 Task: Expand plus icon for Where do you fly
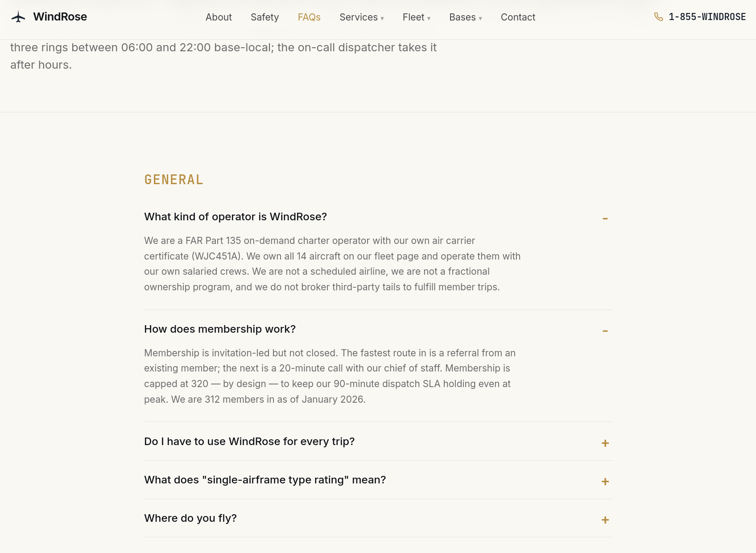click(x=605, y=520)
